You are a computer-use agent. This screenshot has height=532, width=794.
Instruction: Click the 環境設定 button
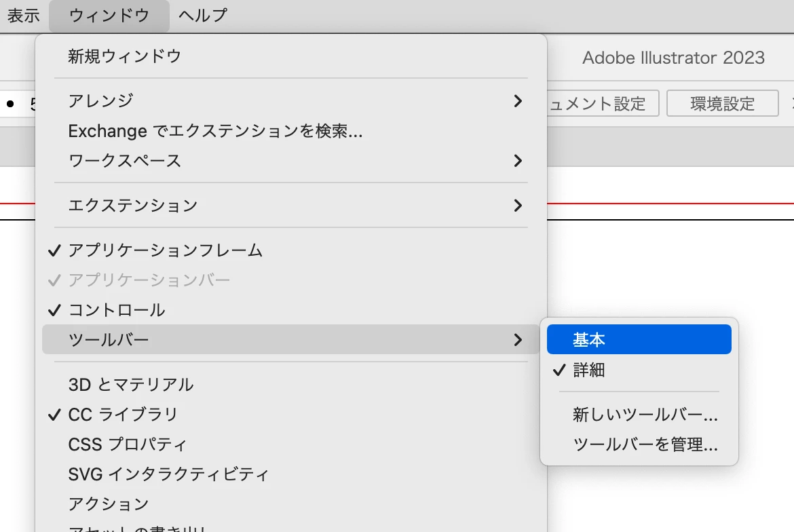coord(723,104)
